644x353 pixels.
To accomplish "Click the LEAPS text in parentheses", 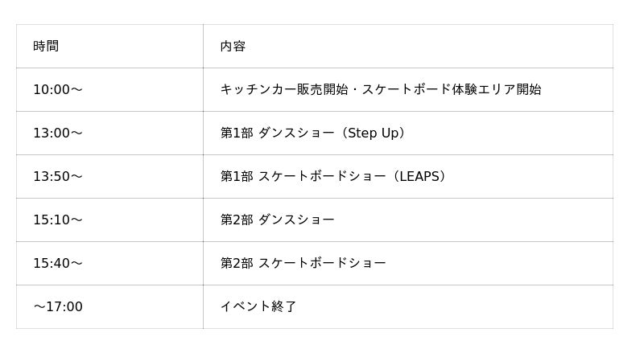I will click(x=419, y=177).
